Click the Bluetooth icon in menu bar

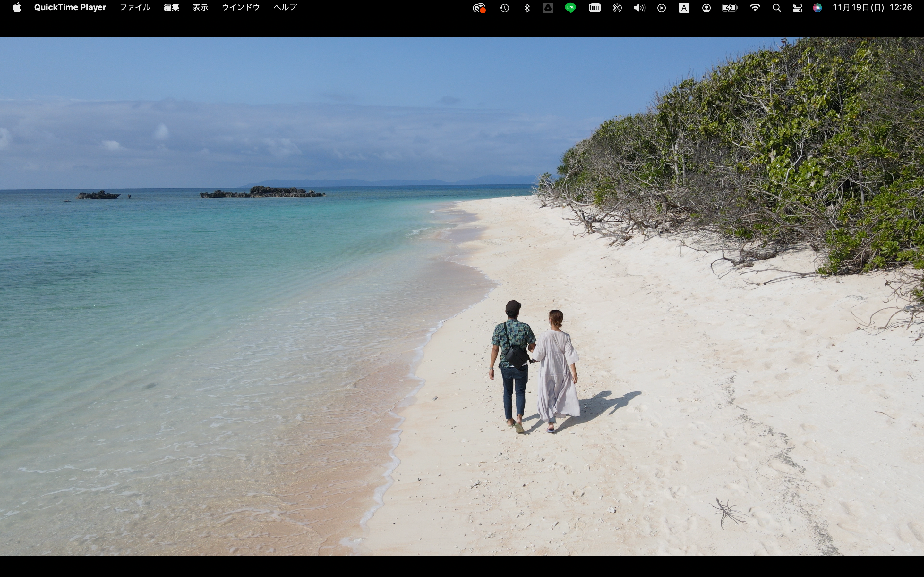[527, 8]
